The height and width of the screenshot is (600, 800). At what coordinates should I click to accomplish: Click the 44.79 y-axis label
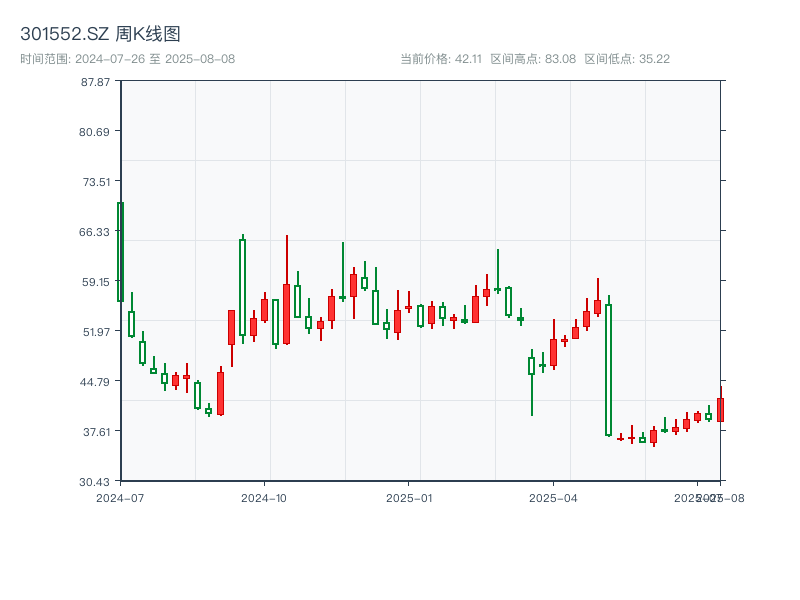pos(94,382)
